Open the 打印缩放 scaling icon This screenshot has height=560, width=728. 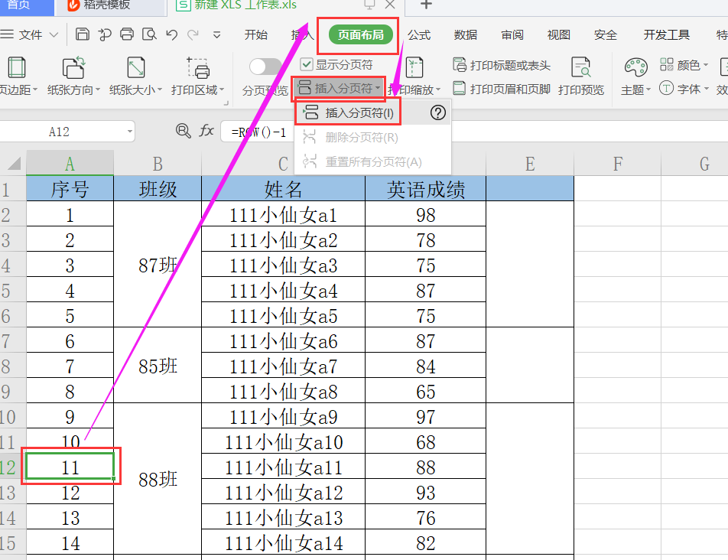click(x=414, y=68)
